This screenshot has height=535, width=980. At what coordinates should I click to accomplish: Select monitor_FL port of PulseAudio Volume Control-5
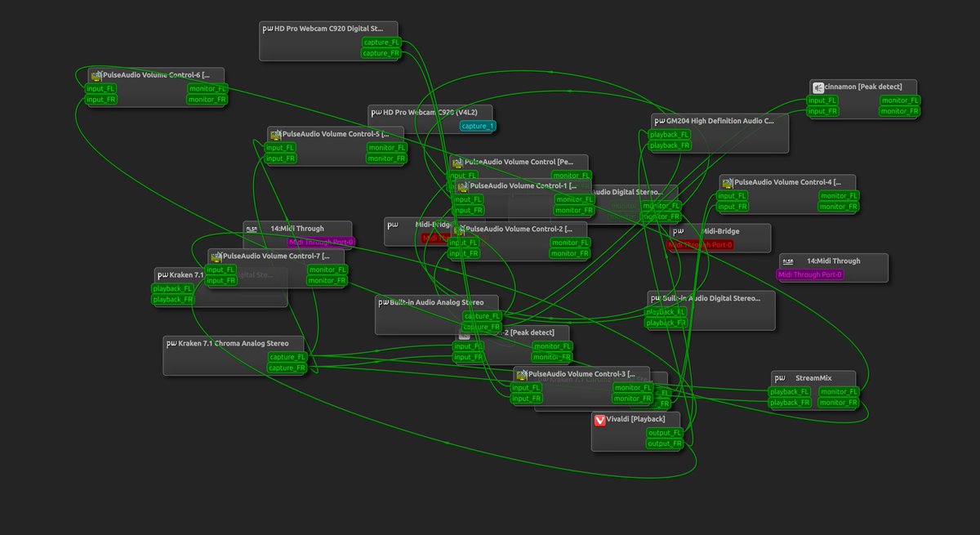[x=386, y=148]
